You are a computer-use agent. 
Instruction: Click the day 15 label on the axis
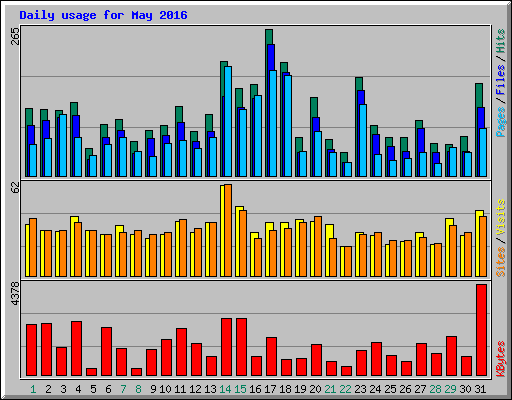point(240,389)
